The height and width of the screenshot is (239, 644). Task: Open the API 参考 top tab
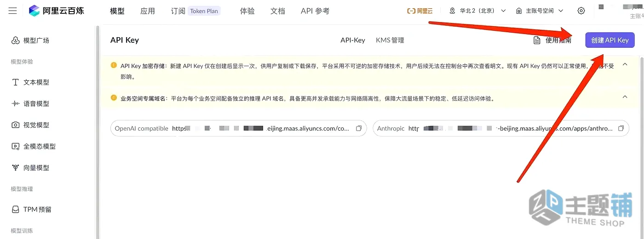coord(315,11)
